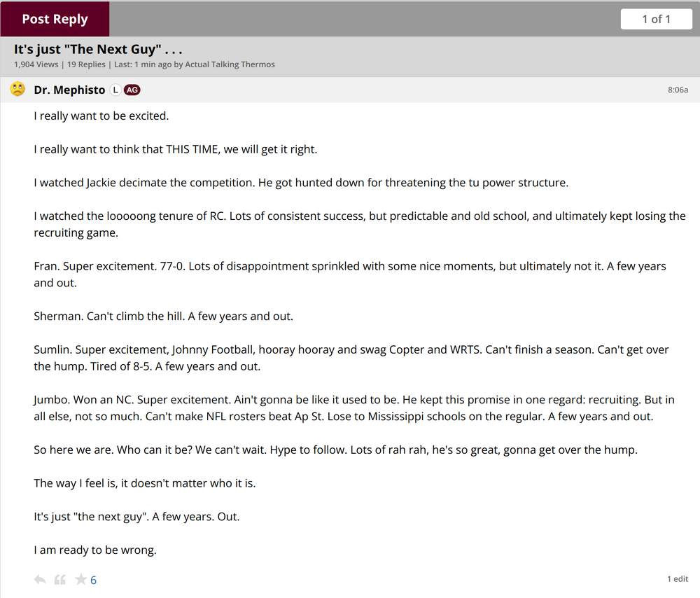
Task: Open the 1 edit history link
Action: pos(677,579)
